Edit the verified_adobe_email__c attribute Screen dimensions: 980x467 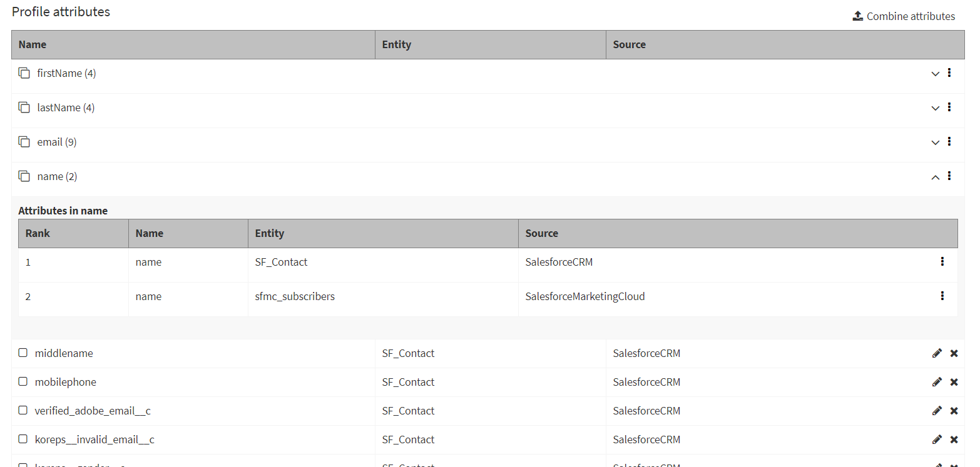click(x=937, y=411)
